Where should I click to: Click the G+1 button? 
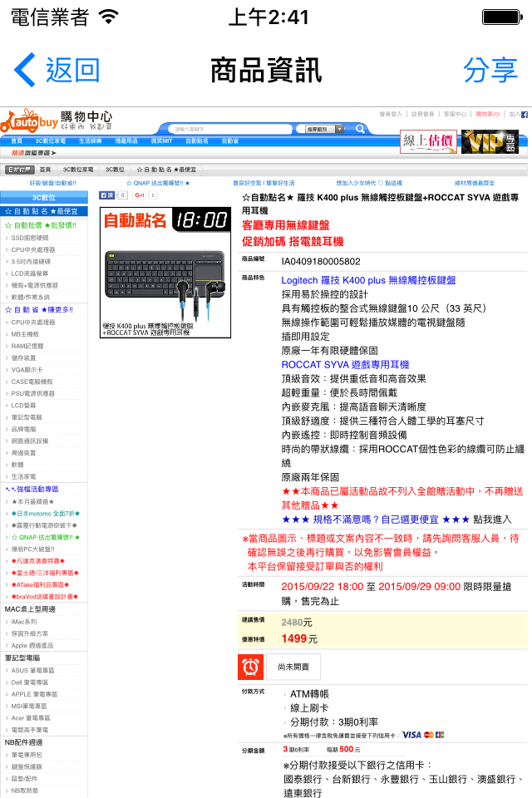139,195
